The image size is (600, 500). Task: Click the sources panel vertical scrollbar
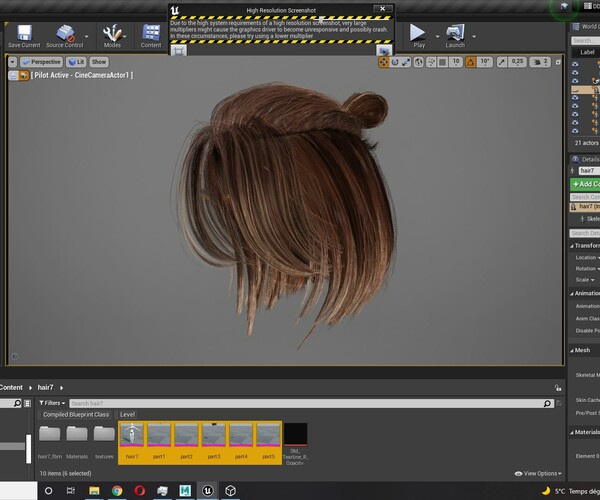(x=28, y=450)
